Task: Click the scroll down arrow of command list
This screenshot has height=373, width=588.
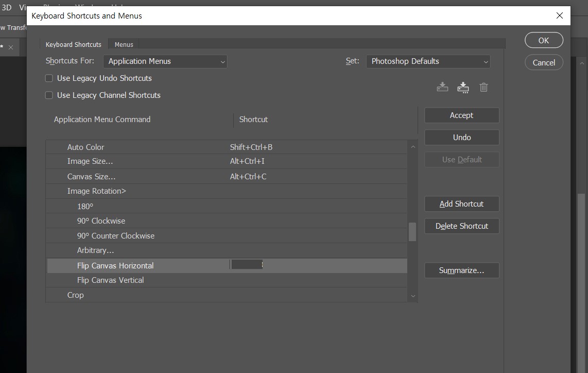Action: click(x=413, y=296)
